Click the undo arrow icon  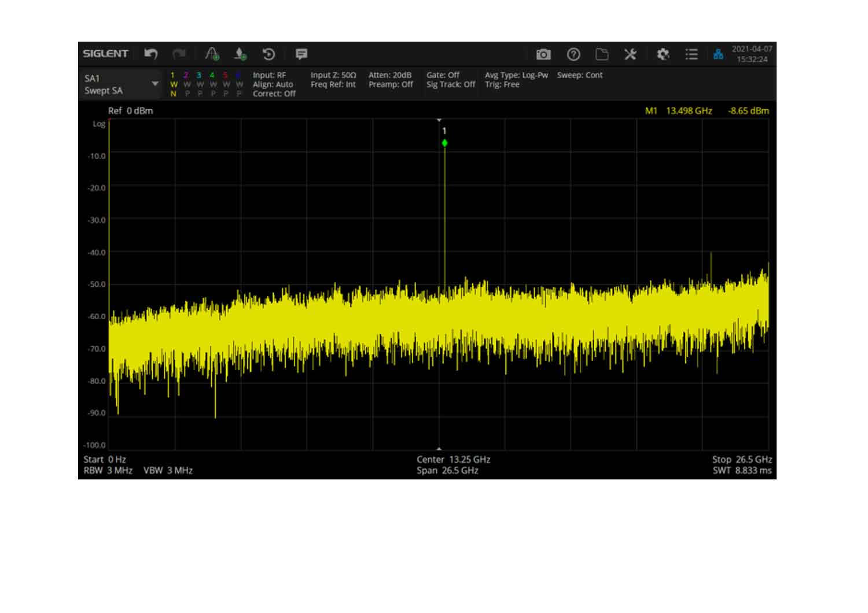click(151, 54)
